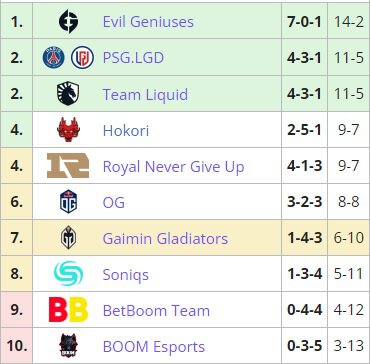This screenshot has width=370, height=364.
Task: Click the Evil Geniuses team logo
Action: (68, 22)
